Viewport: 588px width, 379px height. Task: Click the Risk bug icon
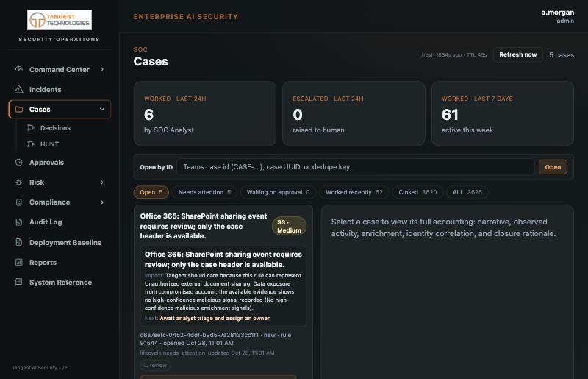point(19,183)
